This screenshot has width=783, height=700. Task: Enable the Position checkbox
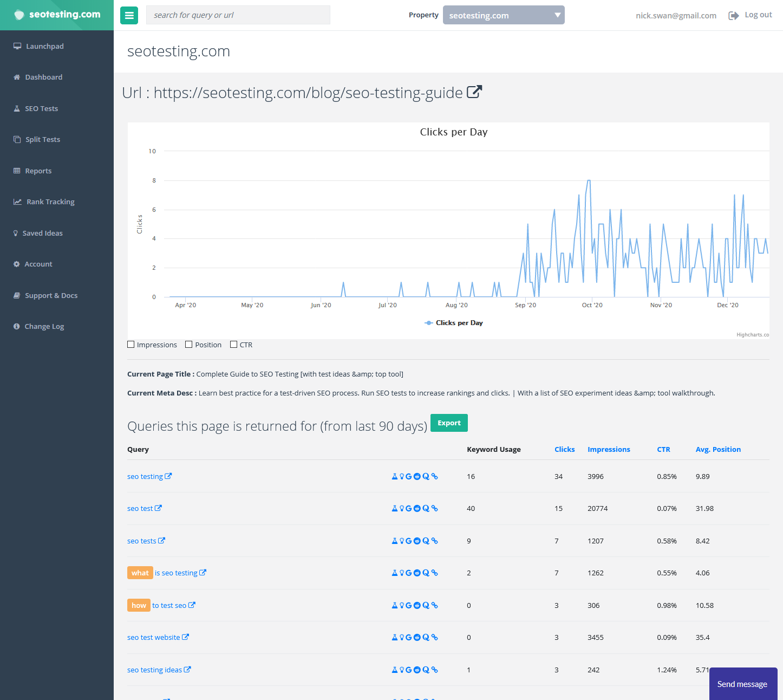(189, 345)
